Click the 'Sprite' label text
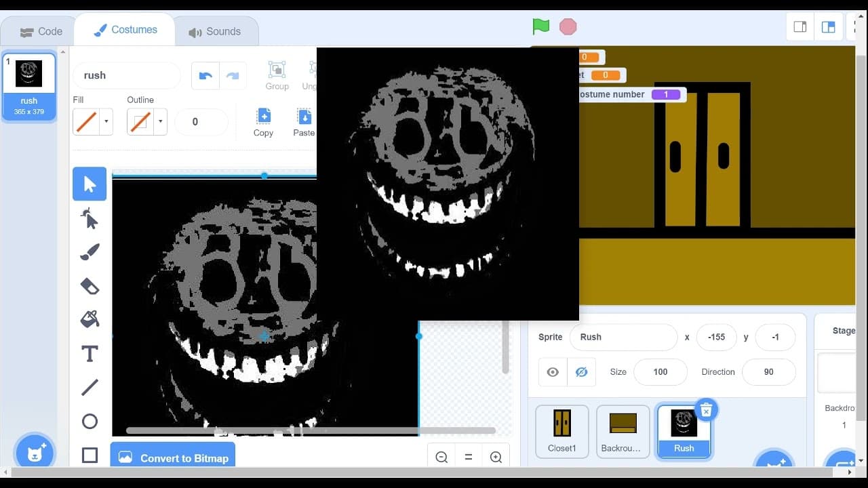This screenshot has width=868, height=488. pos(551,337)
